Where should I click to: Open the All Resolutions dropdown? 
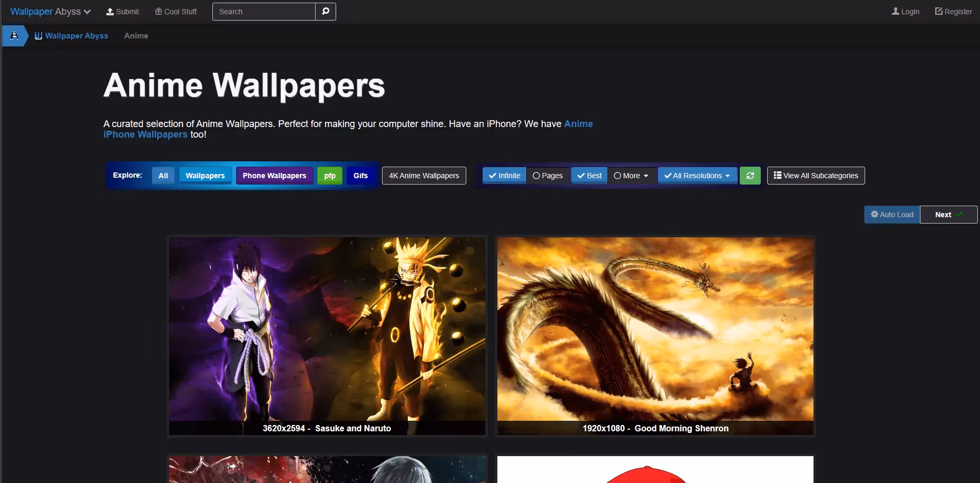click(x=697, y=176)
